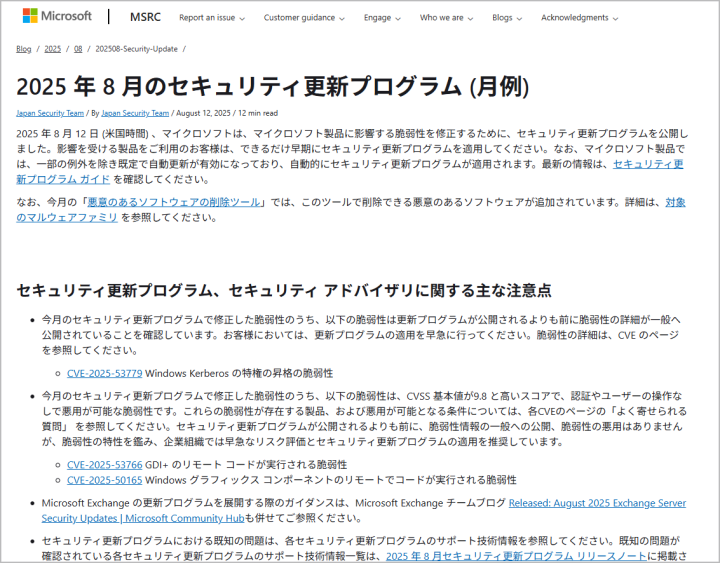The width and height of the screenshot is (720, 563).
Task: Click the chevron next to Engage
Action: click(398, 19)
